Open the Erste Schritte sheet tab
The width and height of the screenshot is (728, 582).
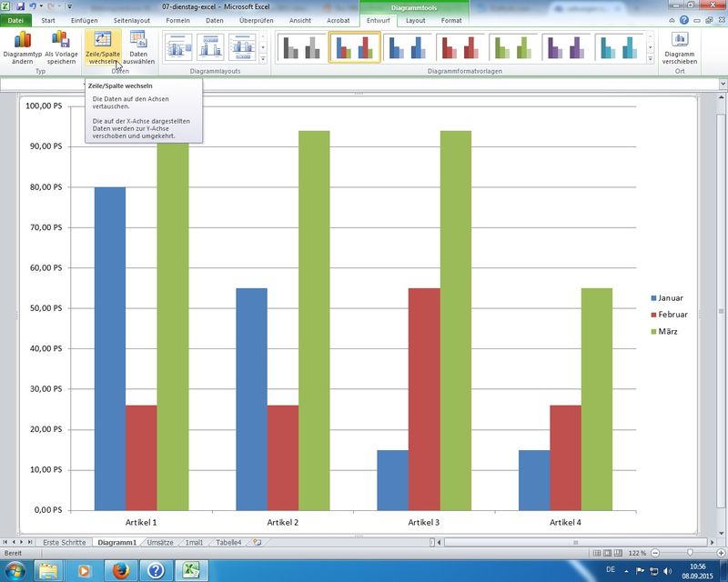(64, 542)
